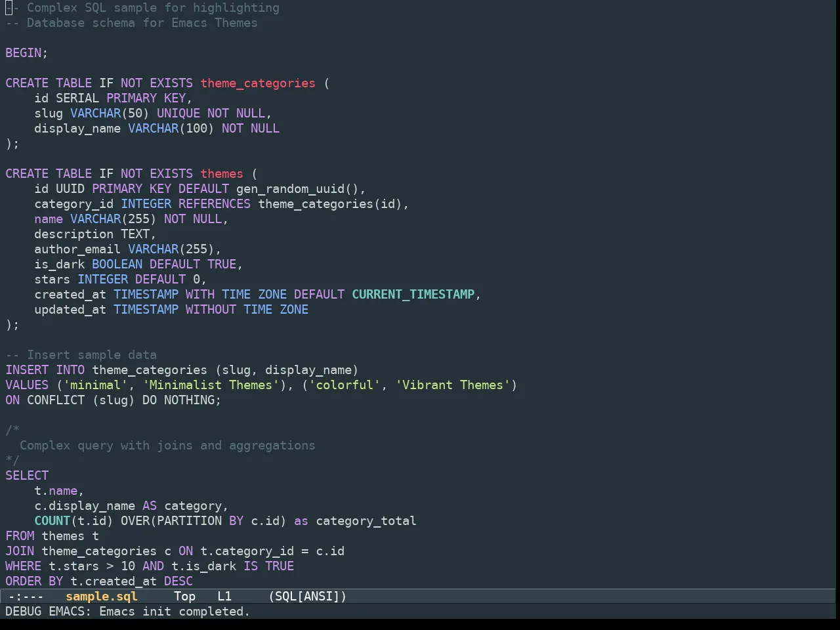This screenshot has height=630, width=840.
Task: Click 'FROM themes t' line
Action: 52,535
